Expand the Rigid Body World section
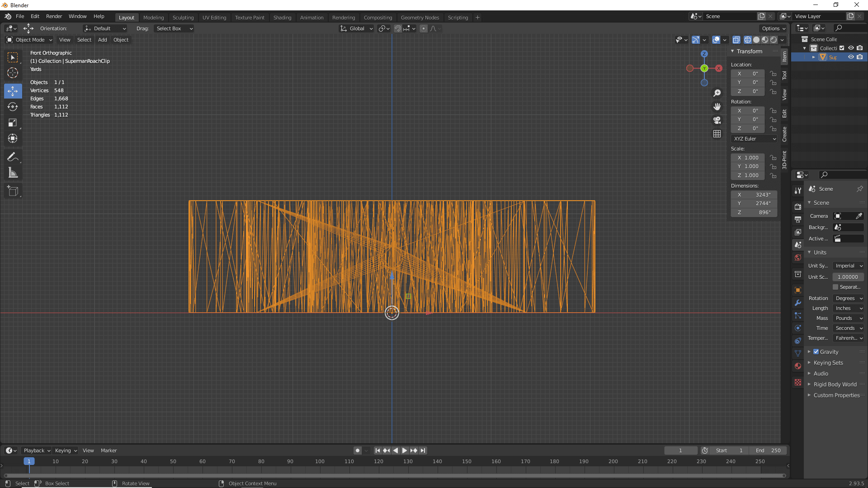868x488 pixels. click(810, 384)
